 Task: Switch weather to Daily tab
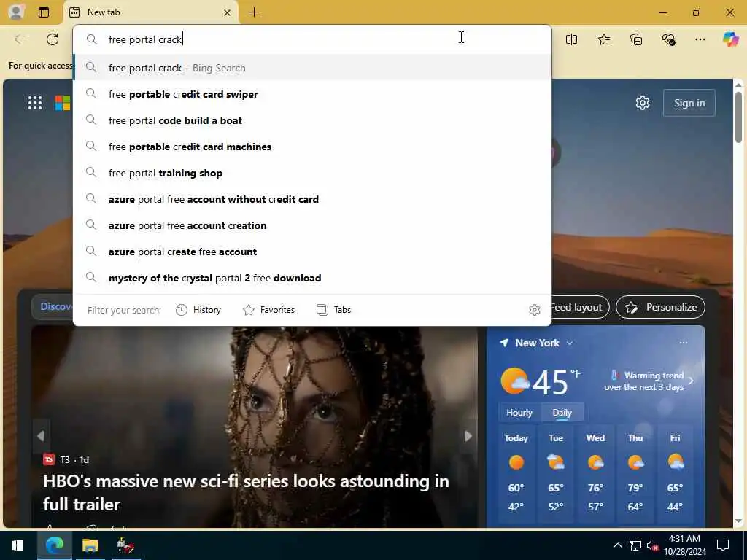(x=562, y=413)
